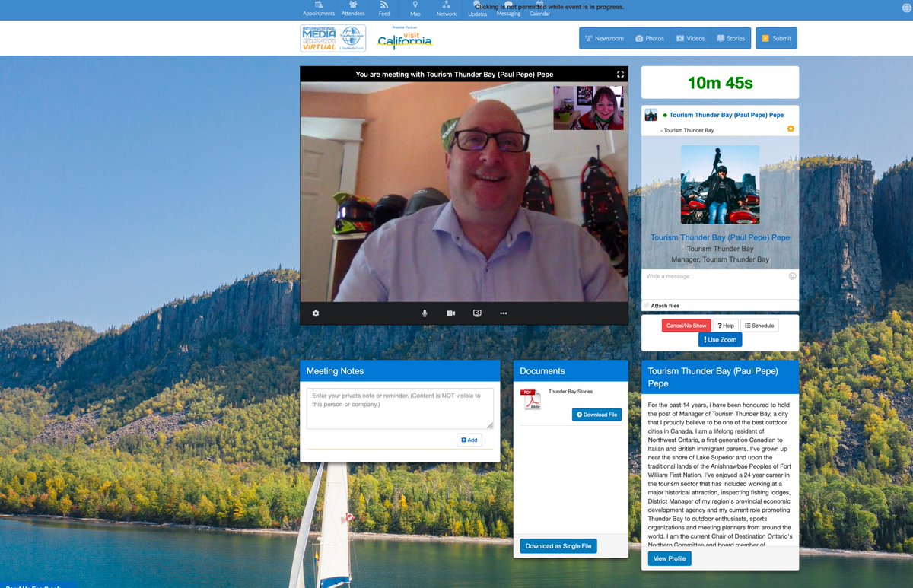Screen dimensions: 913x588
Task: Click Download as Single File
Action: [x=558, y=546]
